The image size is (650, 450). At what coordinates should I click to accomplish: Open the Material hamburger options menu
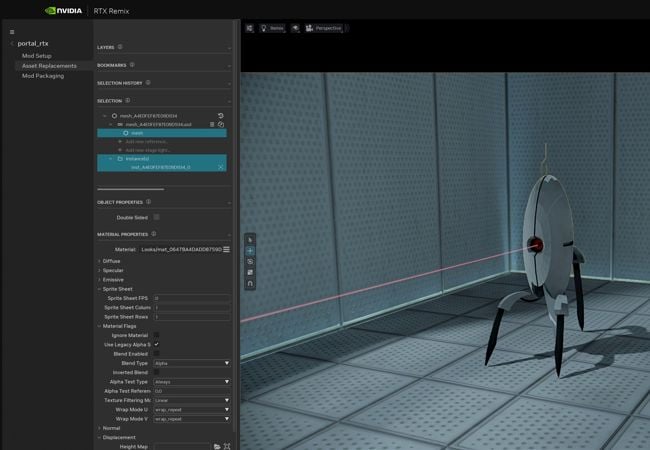click(x=226, y=249)
